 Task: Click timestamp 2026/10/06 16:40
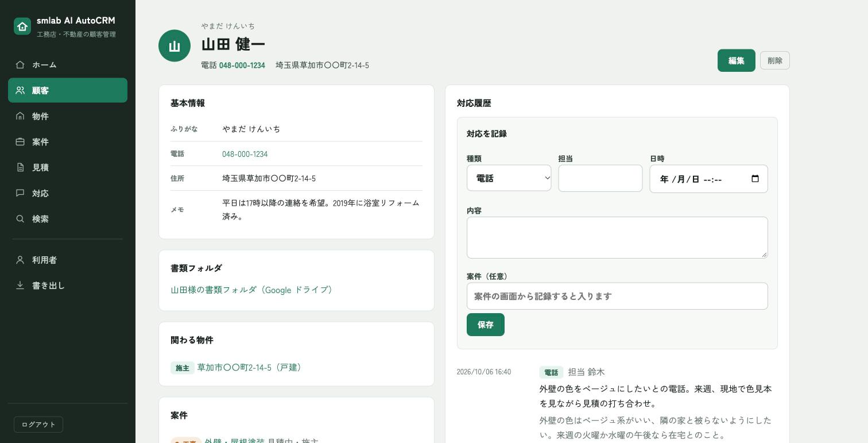point(484,372)
